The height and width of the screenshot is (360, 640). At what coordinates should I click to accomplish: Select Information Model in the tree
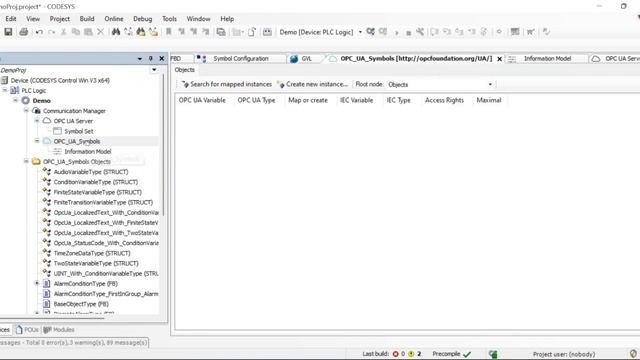click(x=87, y=151)
